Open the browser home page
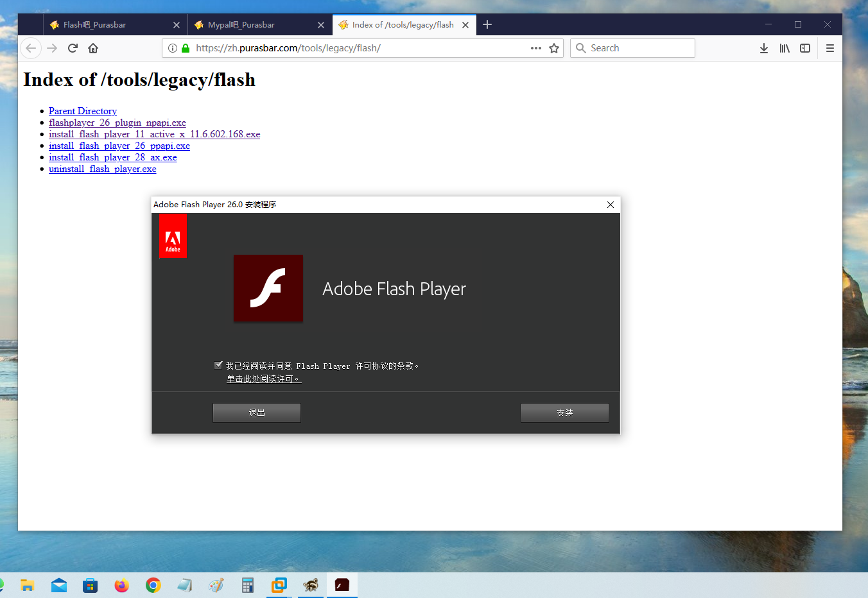Screen dimensions: 868x598 click(93, 48)
